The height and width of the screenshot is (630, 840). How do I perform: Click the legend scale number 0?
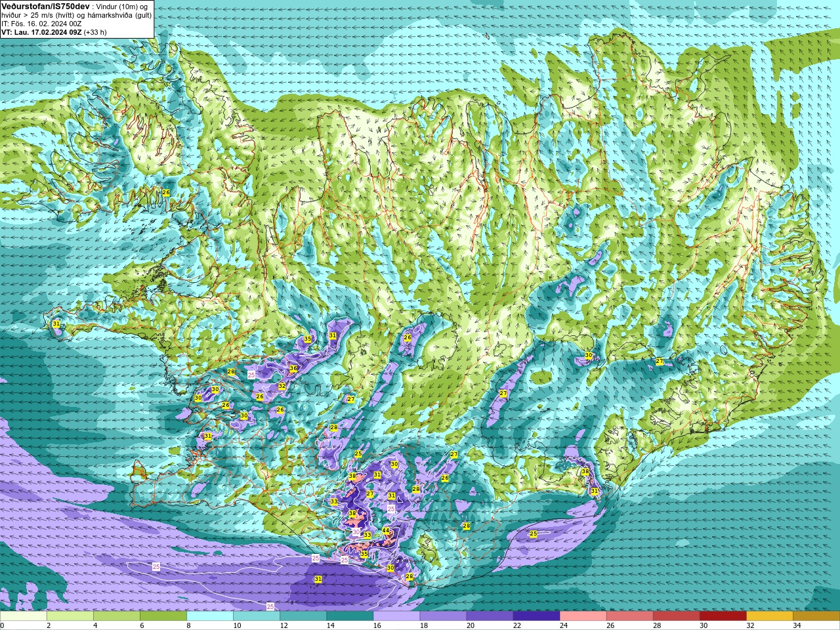(3, 625)
